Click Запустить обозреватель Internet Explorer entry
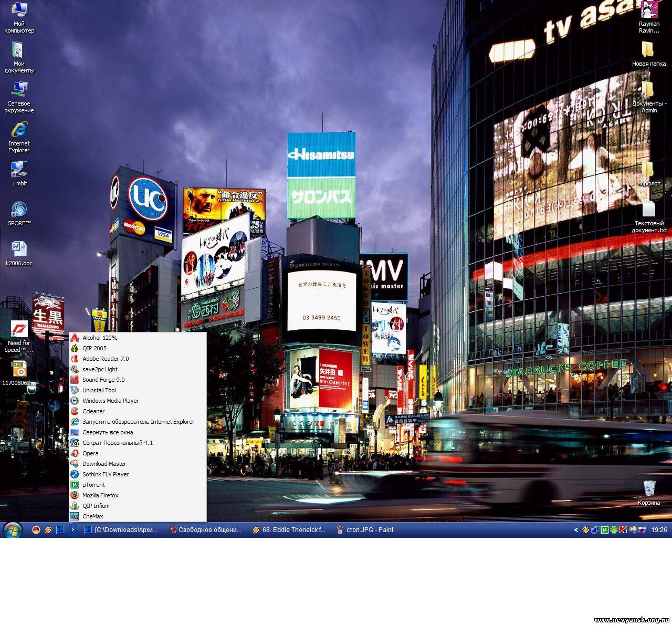672x625 pixels. click(x=138, y=422)
